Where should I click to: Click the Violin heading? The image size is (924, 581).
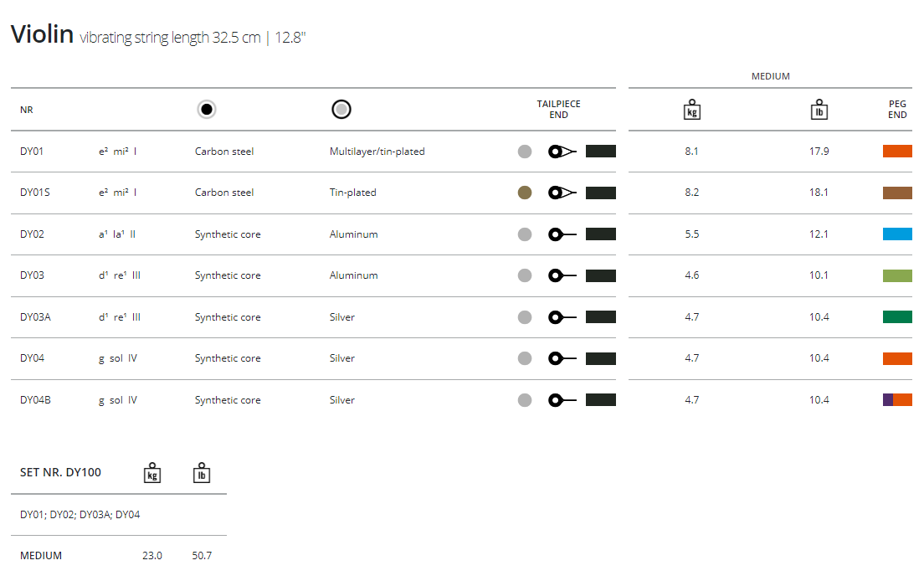tap(41, 34)
